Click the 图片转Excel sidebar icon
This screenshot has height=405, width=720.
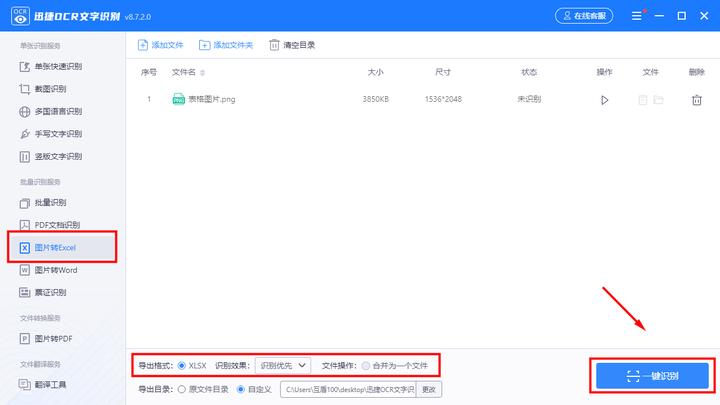25,248
